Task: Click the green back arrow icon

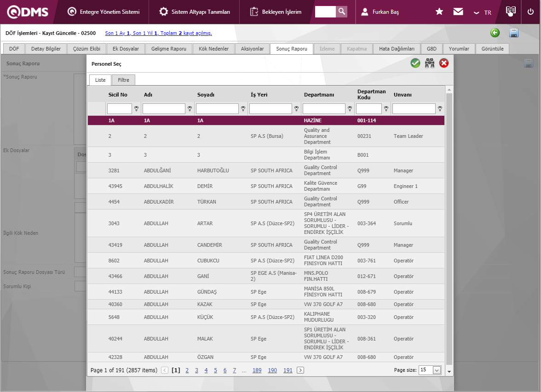Action: (495, 33)
